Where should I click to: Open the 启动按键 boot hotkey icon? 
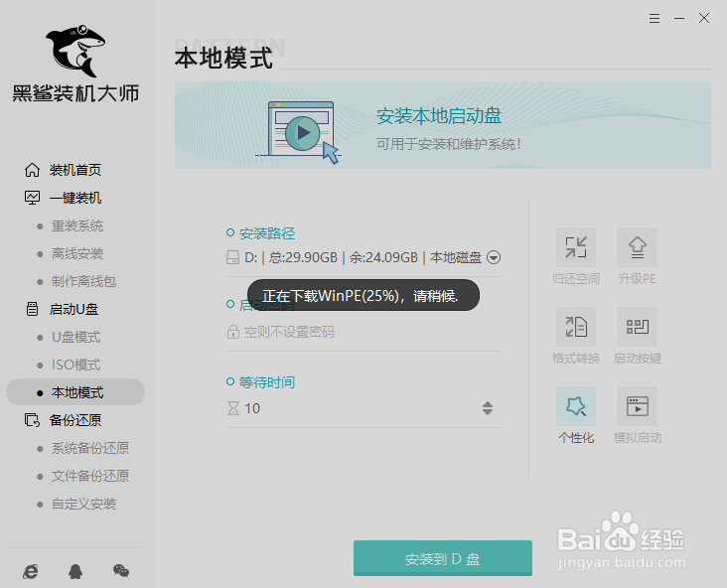point(638,327)
